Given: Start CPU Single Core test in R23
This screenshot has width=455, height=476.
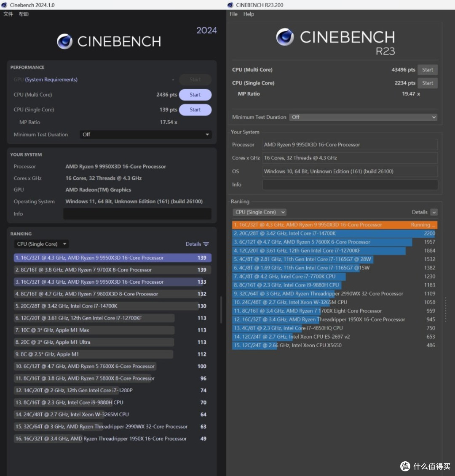Looking at the screenshot, I should tap(427, 83).
